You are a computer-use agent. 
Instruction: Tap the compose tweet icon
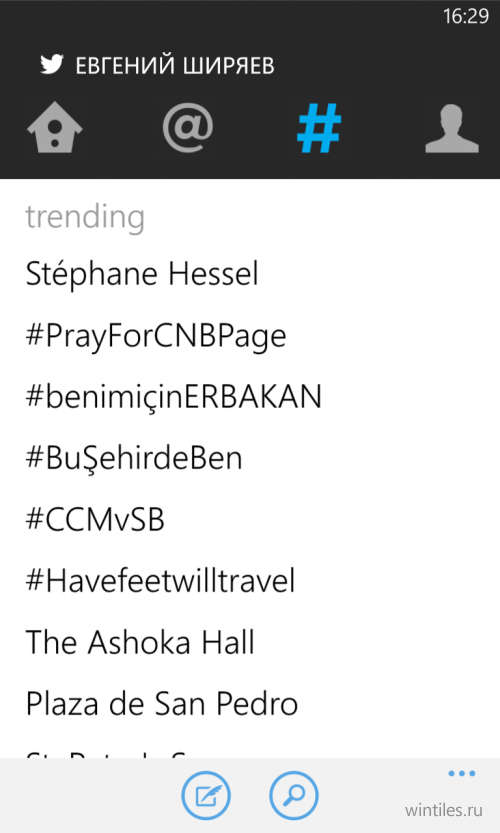point(206,795)
